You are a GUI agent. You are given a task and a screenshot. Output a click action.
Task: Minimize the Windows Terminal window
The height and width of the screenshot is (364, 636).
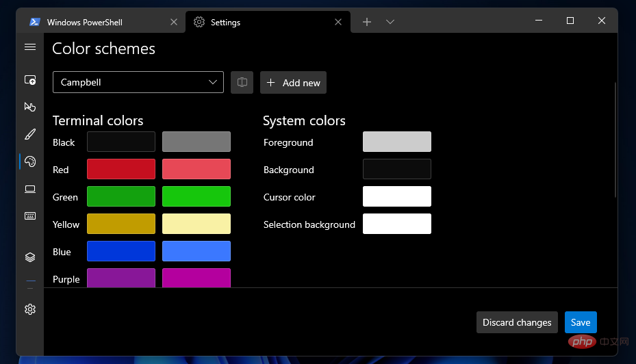coord(539,21)
